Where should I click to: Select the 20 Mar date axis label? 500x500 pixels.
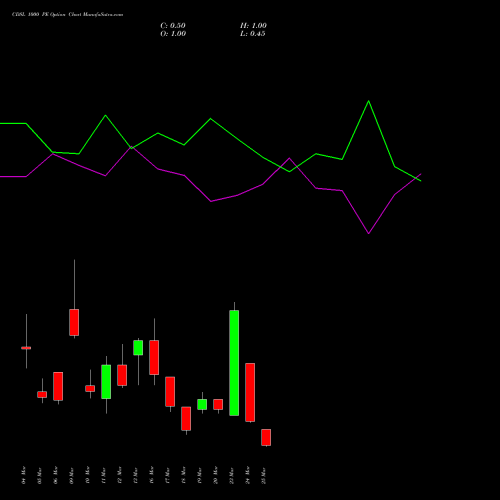[x=216, y=475]
